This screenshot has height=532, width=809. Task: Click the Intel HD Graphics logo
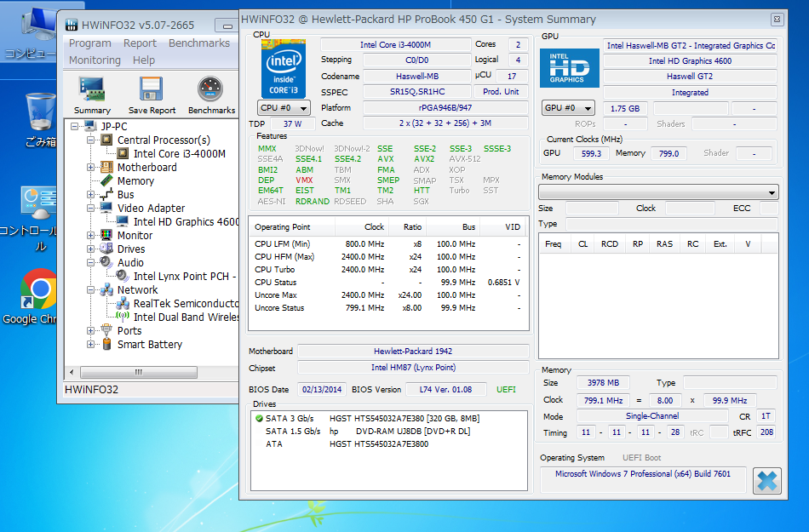[570, 67]
